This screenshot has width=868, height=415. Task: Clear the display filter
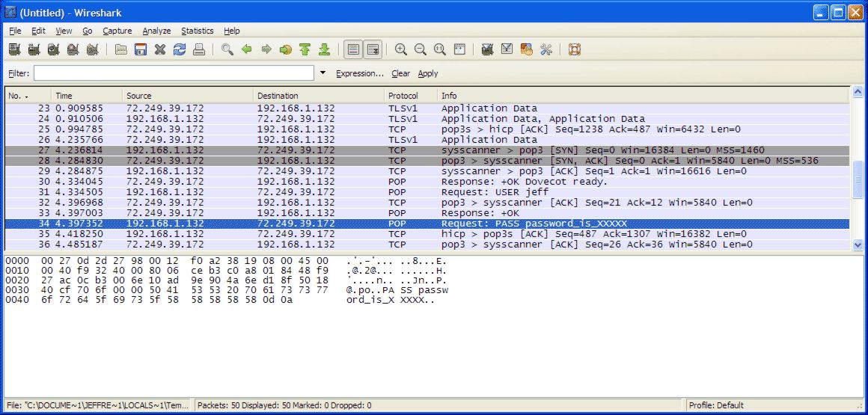(401, 73)
